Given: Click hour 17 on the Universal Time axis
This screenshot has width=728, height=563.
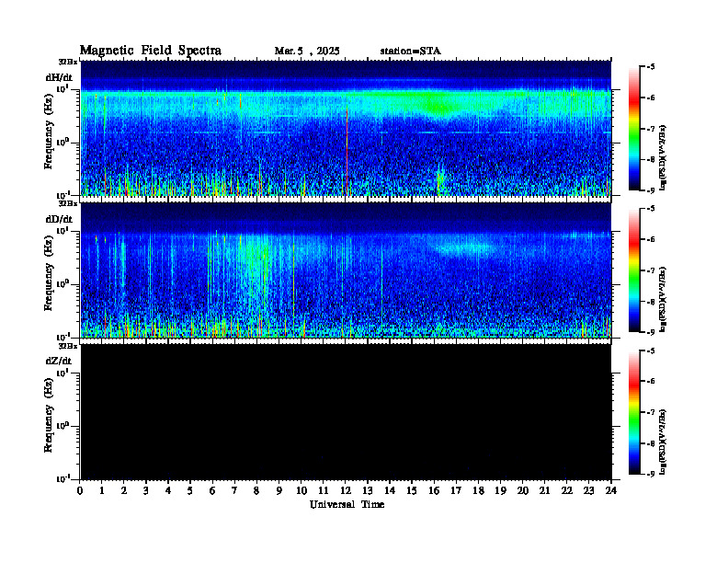Looking at the screenshot, I should point(456,491).
